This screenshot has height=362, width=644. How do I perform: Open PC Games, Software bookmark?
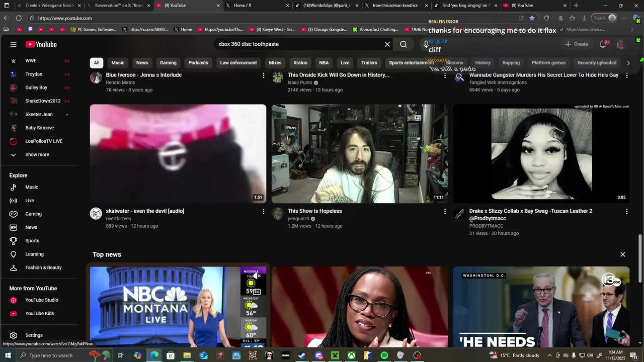(93, 30)
